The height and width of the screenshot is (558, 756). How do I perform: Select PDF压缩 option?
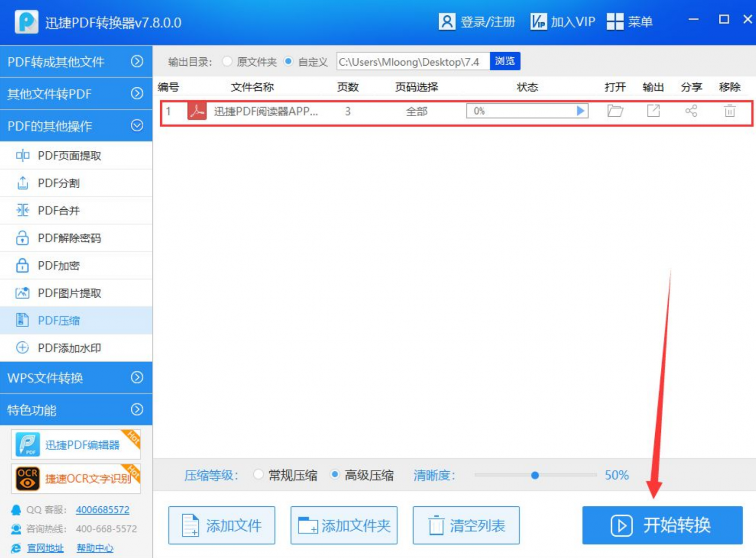[x=76, y=320]
